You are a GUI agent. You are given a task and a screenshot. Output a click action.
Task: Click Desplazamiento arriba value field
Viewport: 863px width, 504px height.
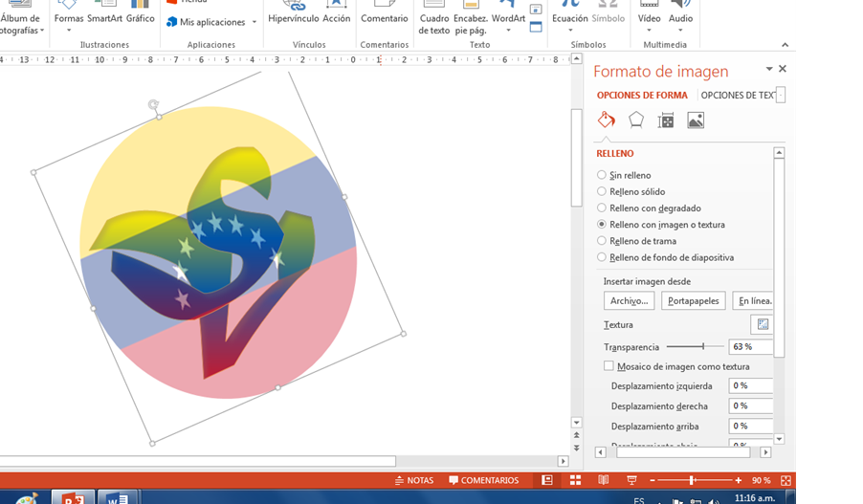point(751,426)
